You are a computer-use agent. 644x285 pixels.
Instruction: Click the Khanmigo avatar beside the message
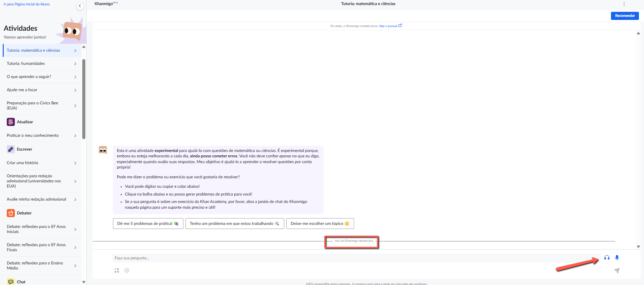pyautogui.click(x=103, y=150)
